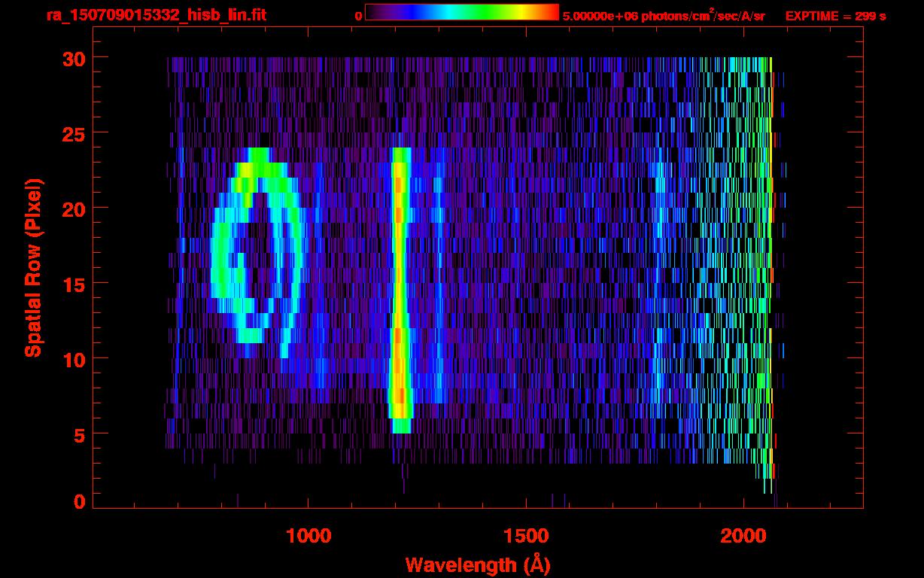Screen dimensions: 924x578
Task: Click the rainbow color scale bar
Action: [462, 12]
